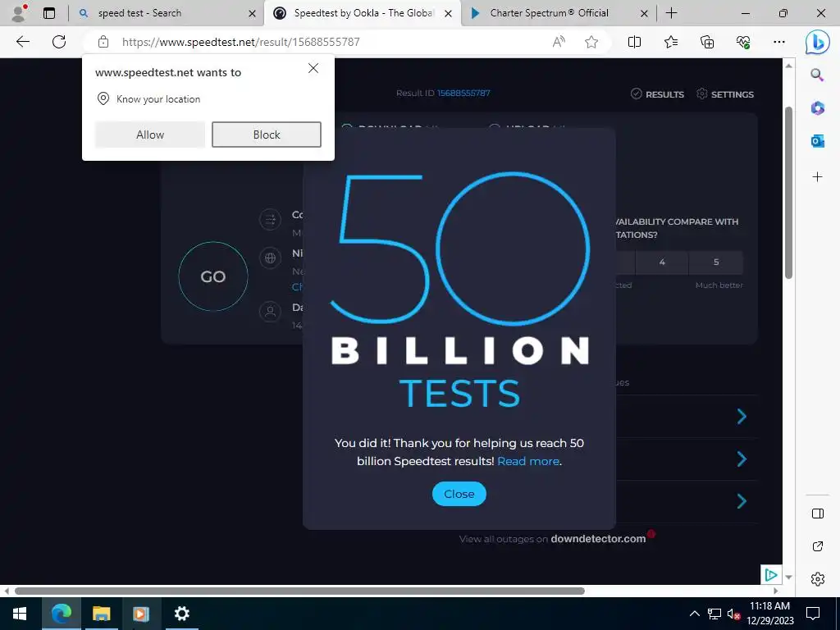
Task: Rate availability 5 Much better
Action: click(716, 262)
